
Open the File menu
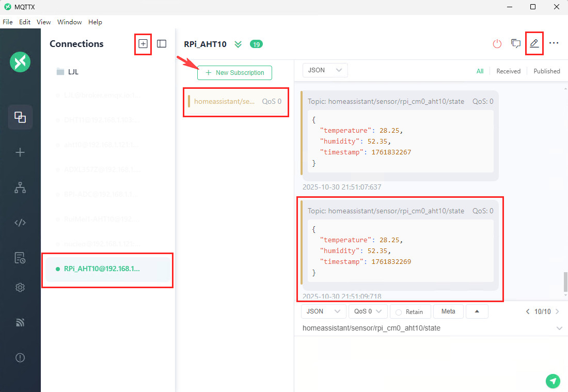[8, 22]
